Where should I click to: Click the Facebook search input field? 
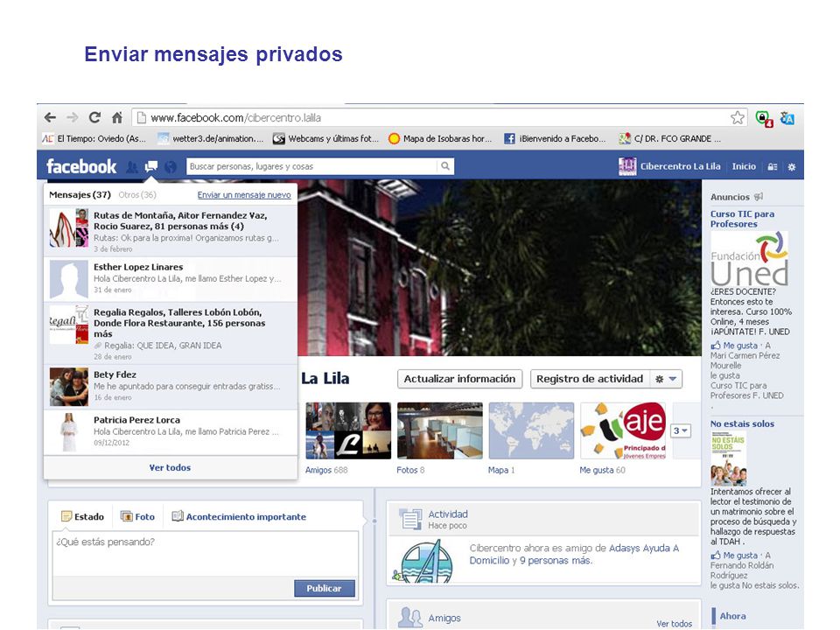tap(312, 166)
